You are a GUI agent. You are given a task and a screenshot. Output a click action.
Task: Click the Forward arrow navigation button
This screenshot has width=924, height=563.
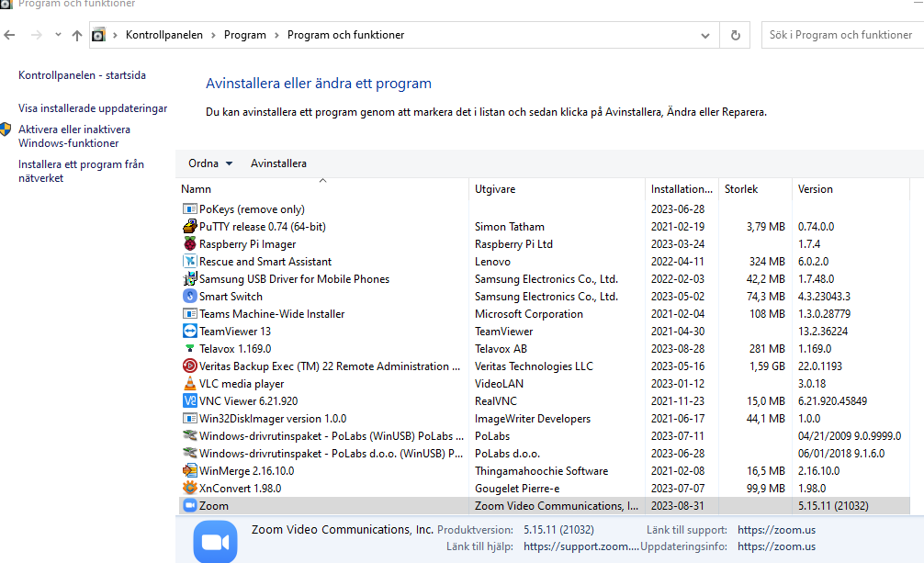(x=37, y=35)
